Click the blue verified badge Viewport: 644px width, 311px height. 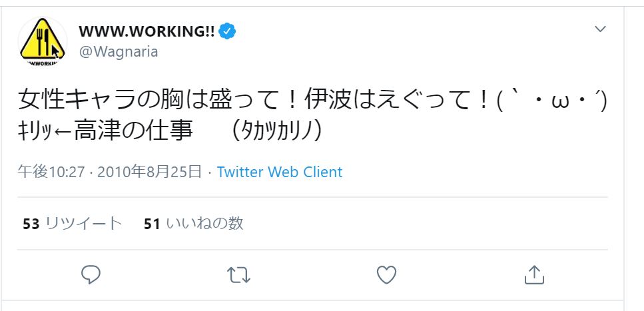pos(228,32)
